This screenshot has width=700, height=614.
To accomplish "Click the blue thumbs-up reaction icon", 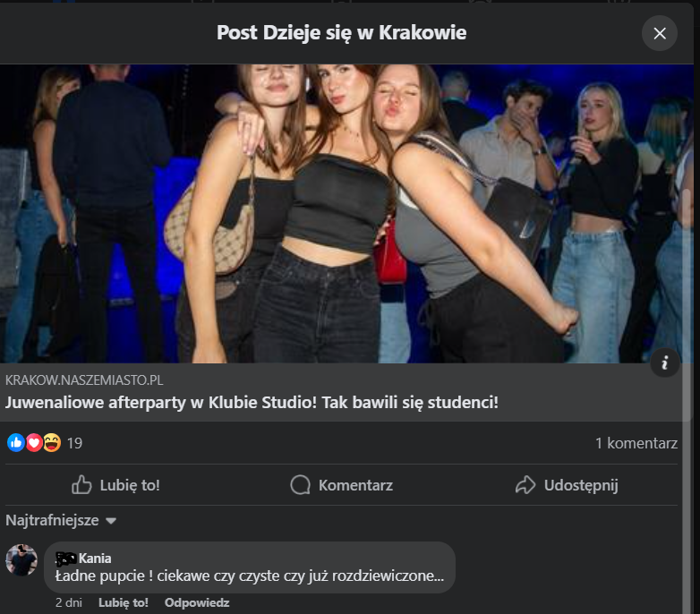I will tap(16, 442).
